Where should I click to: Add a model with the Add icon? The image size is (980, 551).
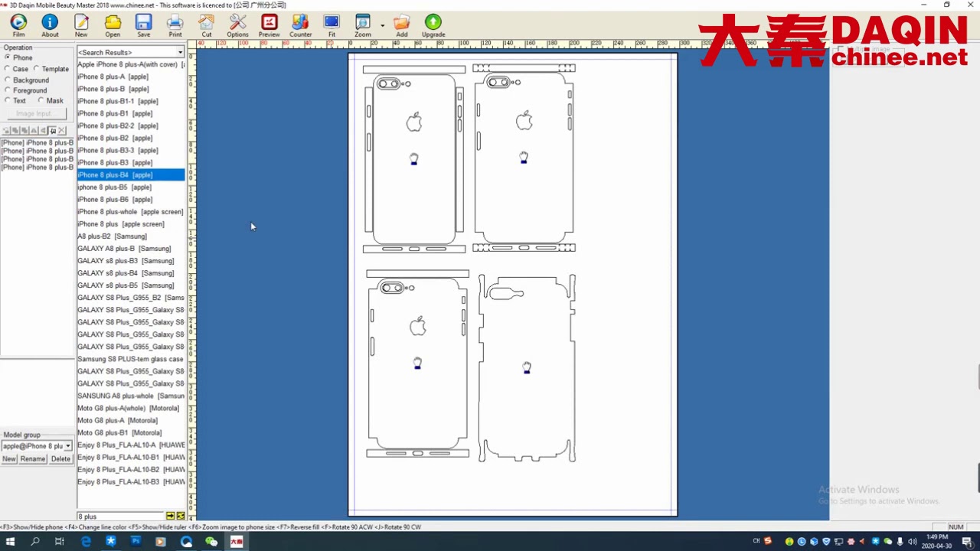[402, 25]
